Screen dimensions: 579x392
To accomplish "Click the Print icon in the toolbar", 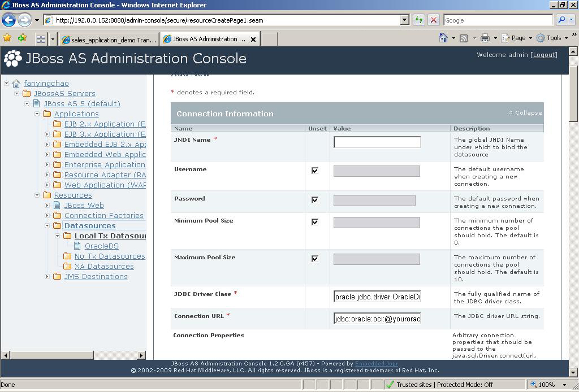I will tap(485, 37).
